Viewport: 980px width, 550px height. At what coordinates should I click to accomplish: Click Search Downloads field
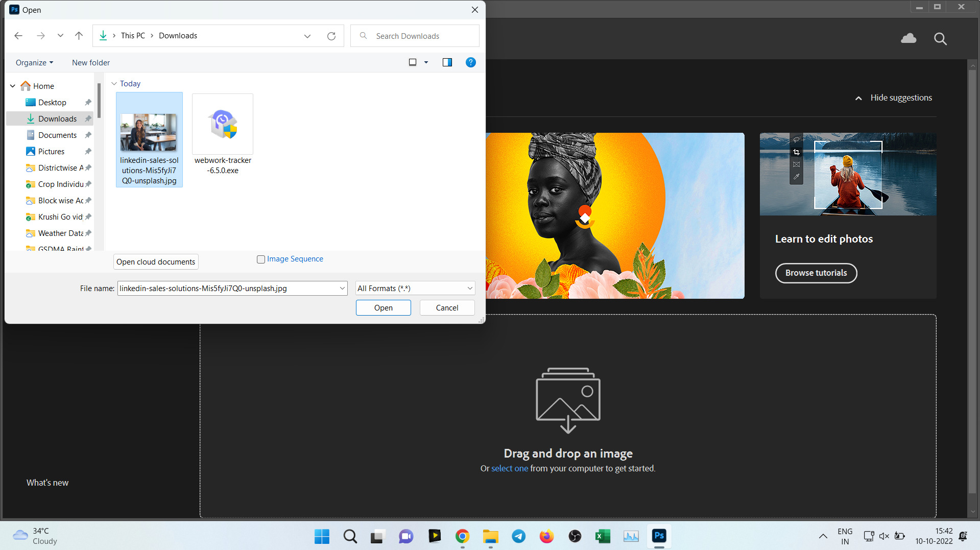[x=415, y=36]
